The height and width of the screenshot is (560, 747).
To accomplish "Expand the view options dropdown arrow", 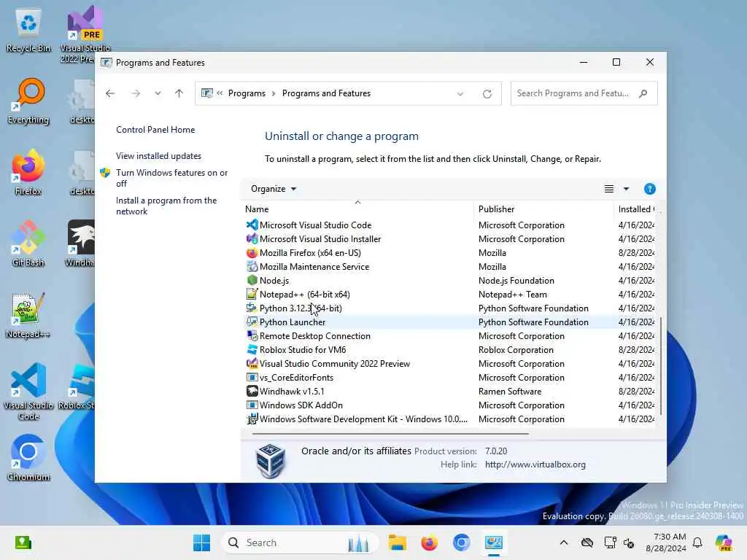I will pos(626,189).
